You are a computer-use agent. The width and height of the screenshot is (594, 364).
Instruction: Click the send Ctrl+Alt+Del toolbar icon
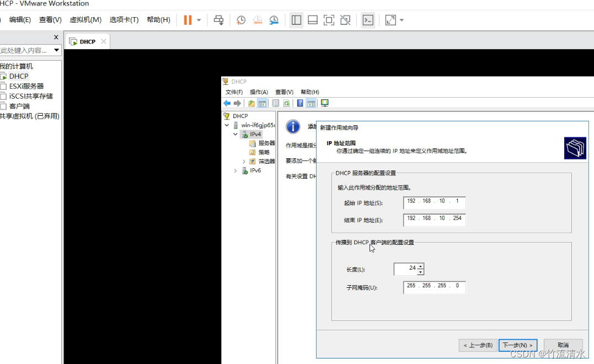(x=218, y=20)
